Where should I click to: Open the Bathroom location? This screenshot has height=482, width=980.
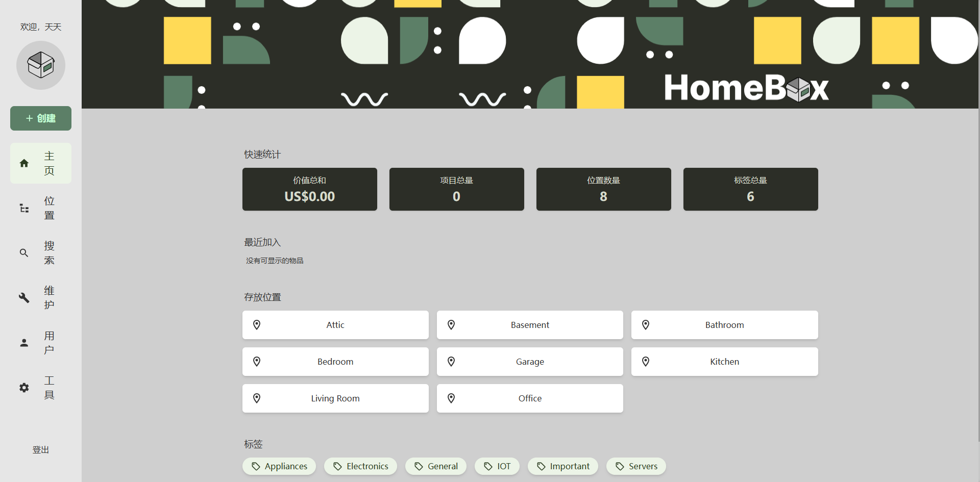(x=724, y=325)
